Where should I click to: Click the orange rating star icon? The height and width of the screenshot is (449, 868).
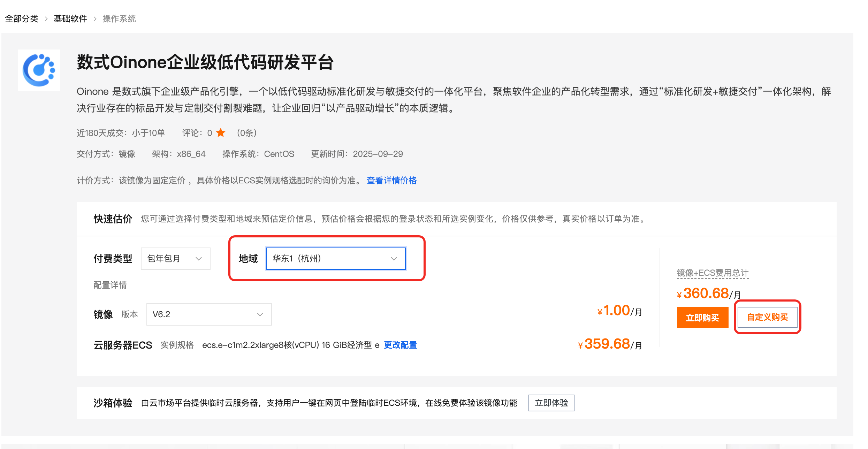click(x=221, y=133)
